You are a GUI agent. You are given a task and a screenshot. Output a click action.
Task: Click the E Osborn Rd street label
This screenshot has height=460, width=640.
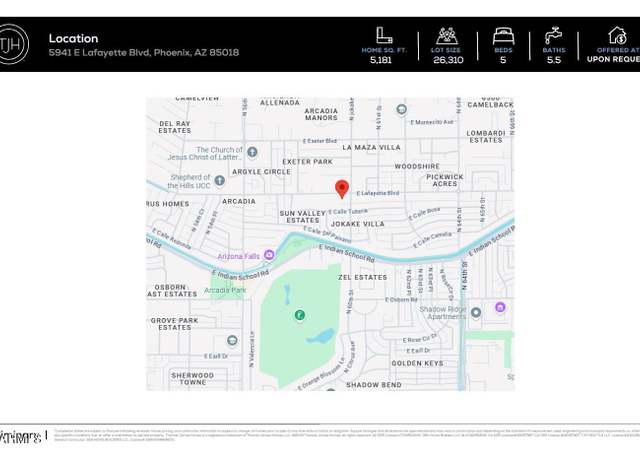point(402,300)
